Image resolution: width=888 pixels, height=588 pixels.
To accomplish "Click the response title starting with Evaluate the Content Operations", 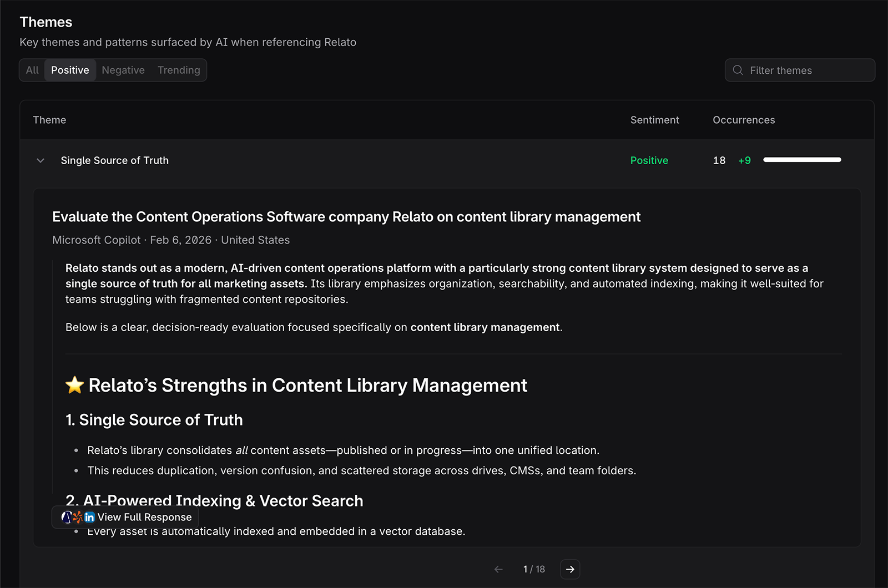I will click(x=346, y=217).
